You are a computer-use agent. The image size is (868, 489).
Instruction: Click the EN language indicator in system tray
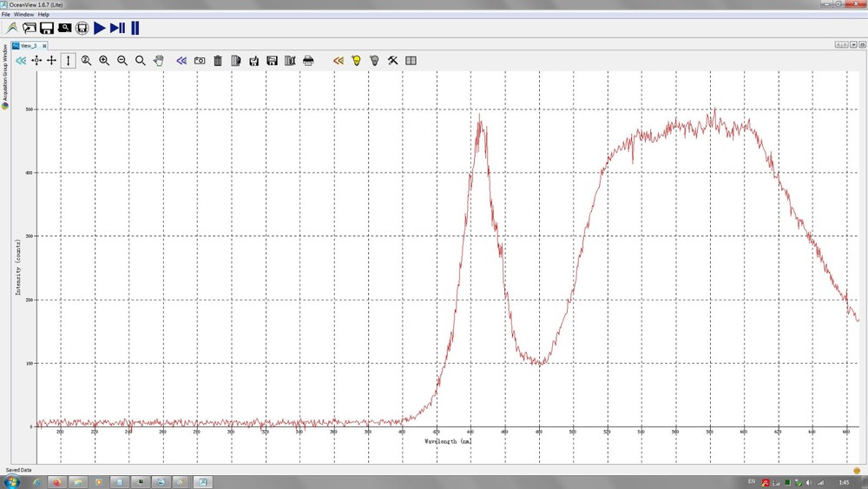(x=751, y=482)
